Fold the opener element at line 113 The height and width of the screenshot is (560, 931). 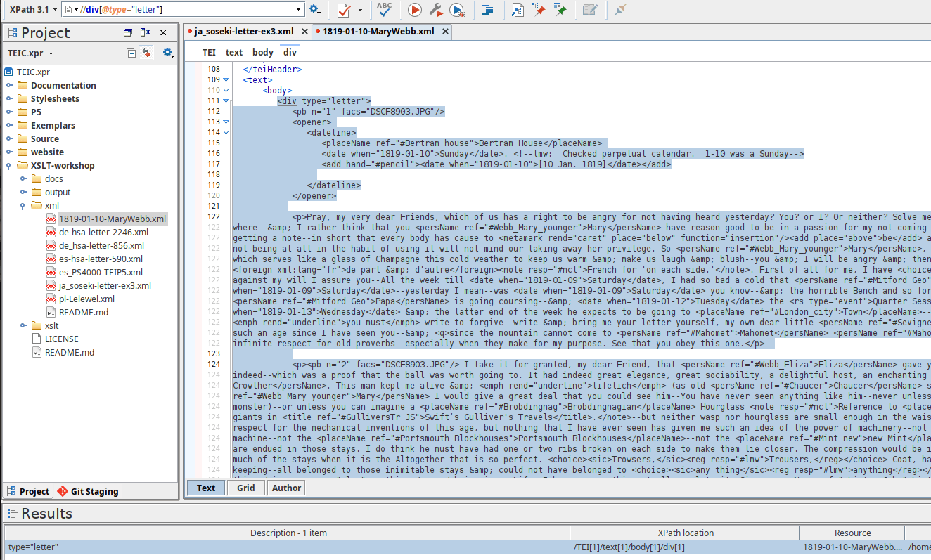click(x=226, y=122)
